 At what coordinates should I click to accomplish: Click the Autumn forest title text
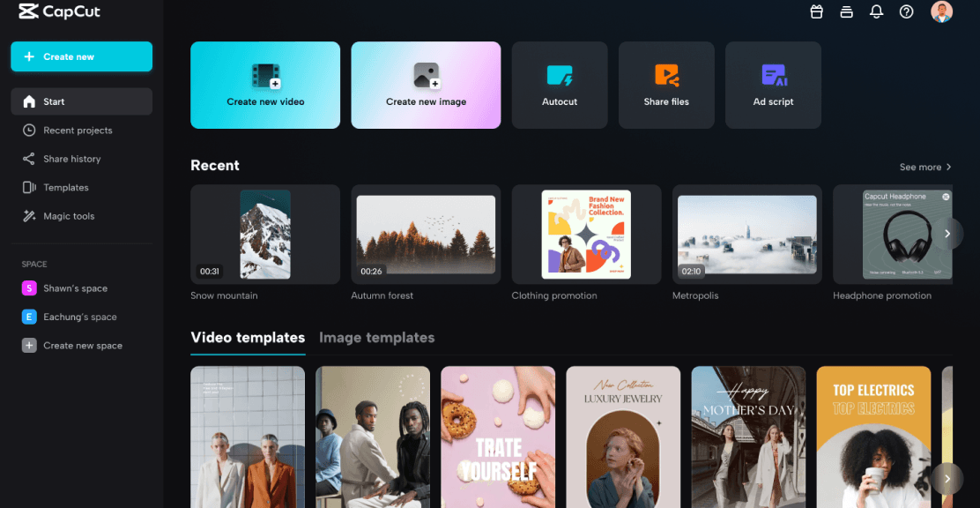pos(382,296)
